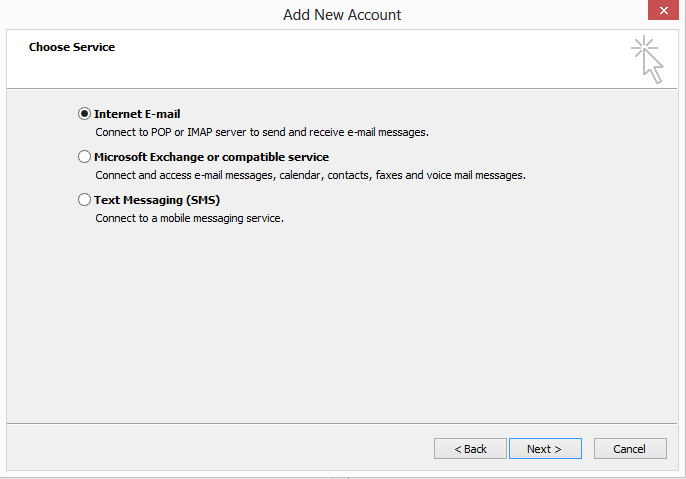This screenshot has height=479, width=686.
Task: Select the Internet E-mail radio button
Action: [84, 114]
